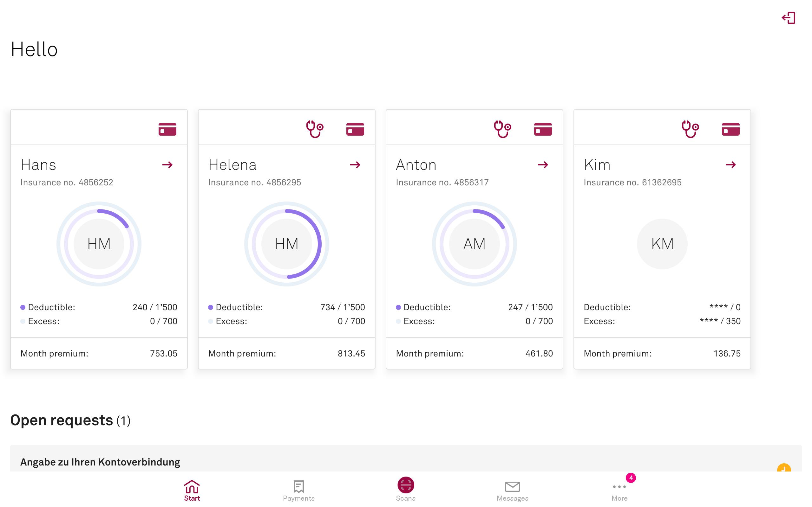Click Anton's stethoscope icon

pos(502,129)
